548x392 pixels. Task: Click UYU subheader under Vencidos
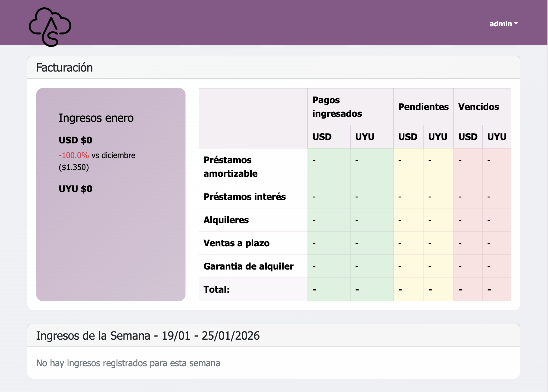(497, 137)
